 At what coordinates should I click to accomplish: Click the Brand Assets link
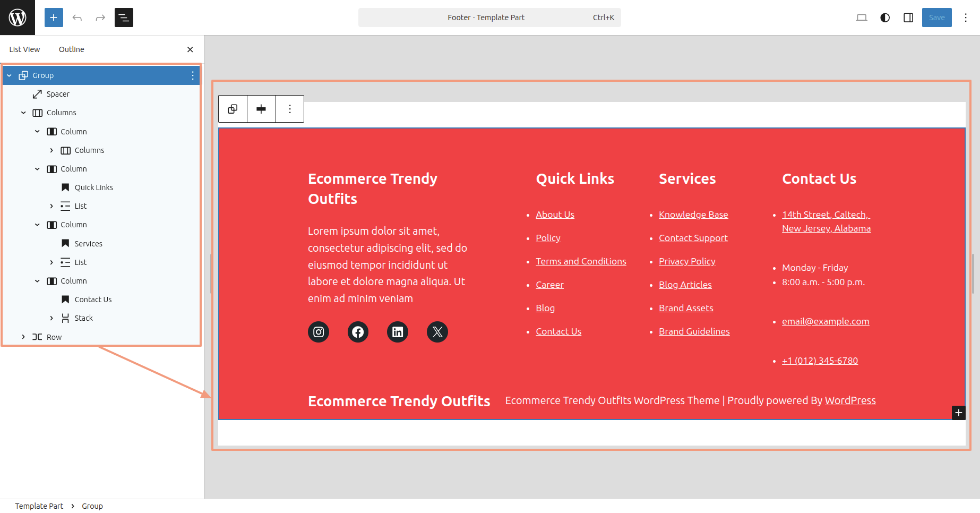pos(686,308)
